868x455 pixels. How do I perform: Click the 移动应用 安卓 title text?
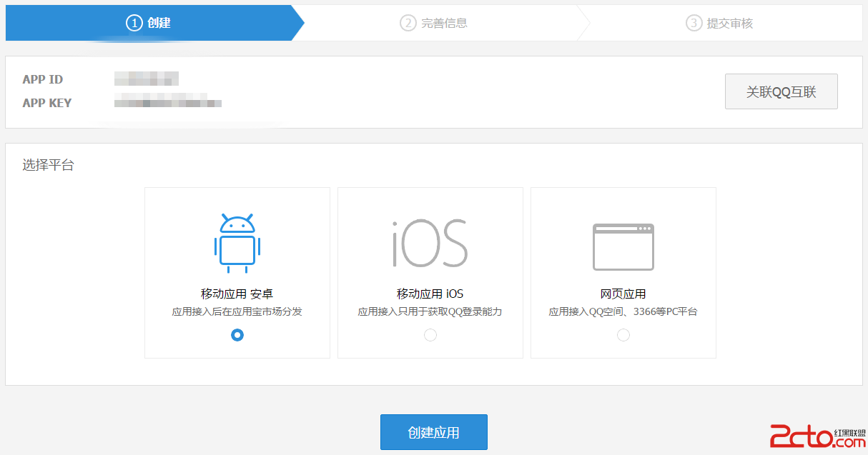click(237, 294)
